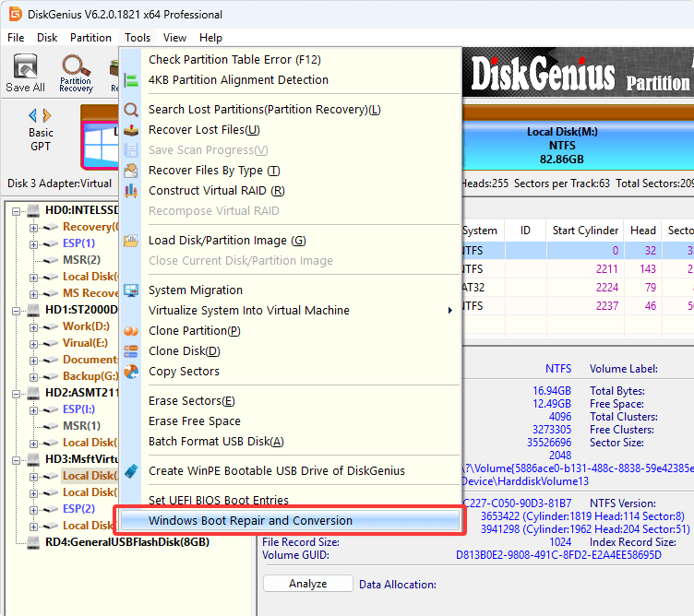Click the HD0:INTELSSD disk icon
This screenshot has height=616, width=694.
pos(33,210)
